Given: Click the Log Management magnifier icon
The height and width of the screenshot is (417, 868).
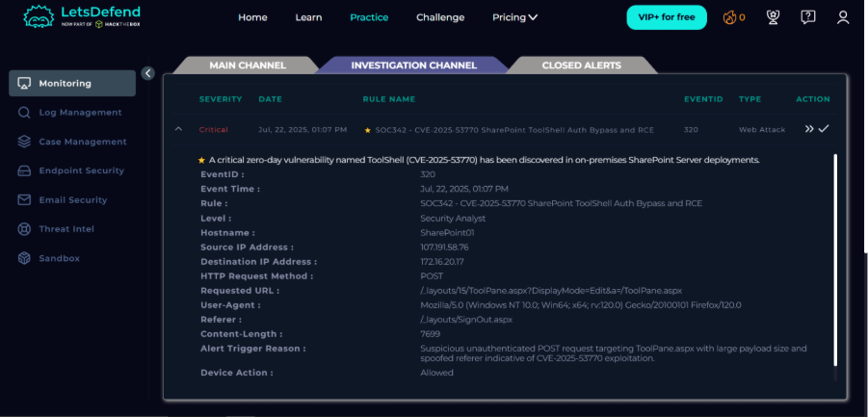Looking at the screenshot, I should pyautogui.click(x=24, y=113).
